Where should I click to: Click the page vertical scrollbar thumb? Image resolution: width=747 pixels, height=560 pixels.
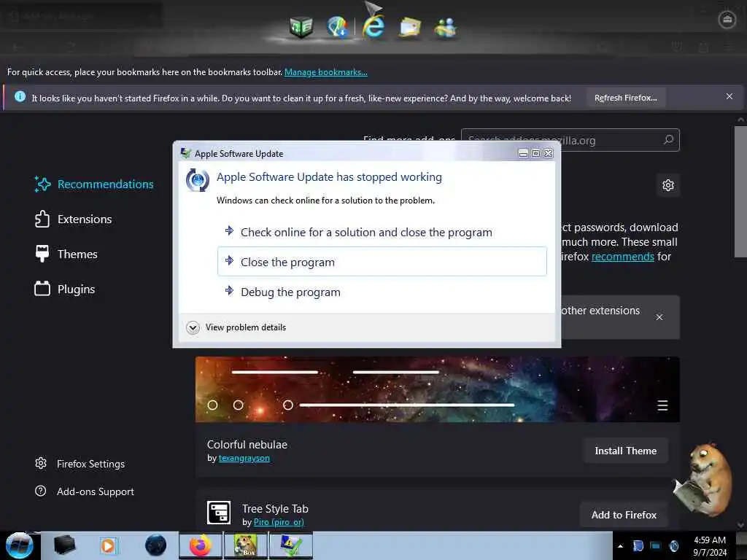(740, 192)
